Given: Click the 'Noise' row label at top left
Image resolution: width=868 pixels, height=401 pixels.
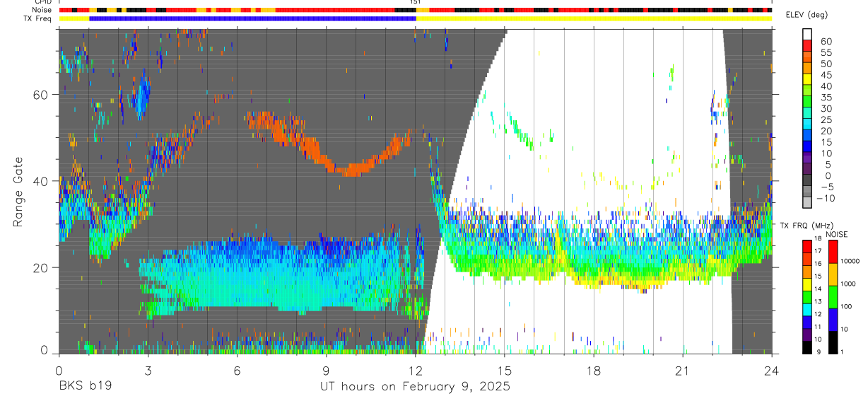Looking at the screenshot, I should (x=42, y=11).
